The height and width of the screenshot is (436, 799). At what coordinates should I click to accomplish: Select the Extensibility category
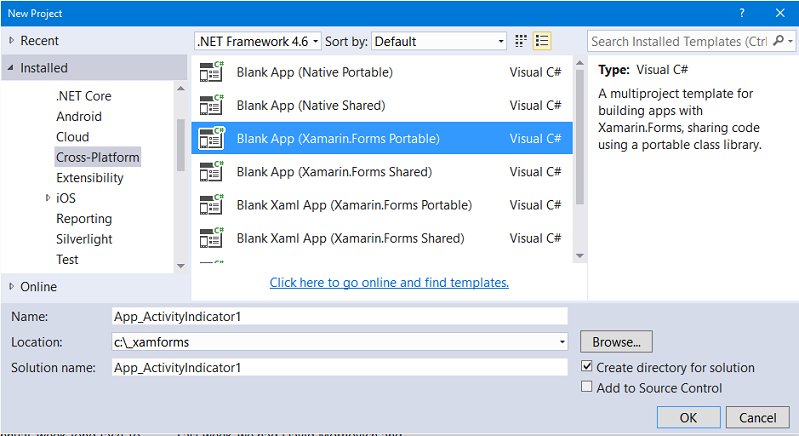(x=90, y=178)
